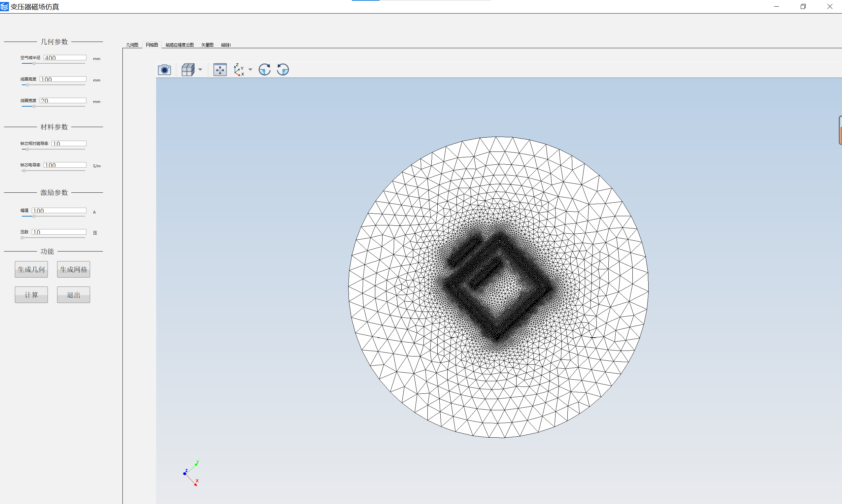842x504 pixels.
Task: Click the zoom-to-fit extents icon
Action: (x=220, y=70)
